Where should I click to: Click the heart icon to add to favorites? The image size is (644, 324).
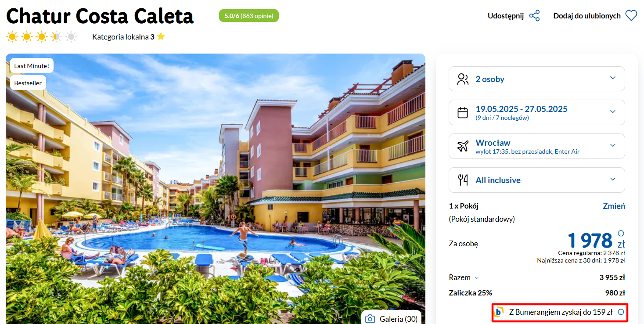pyautogui.click(x=631, y=16)
